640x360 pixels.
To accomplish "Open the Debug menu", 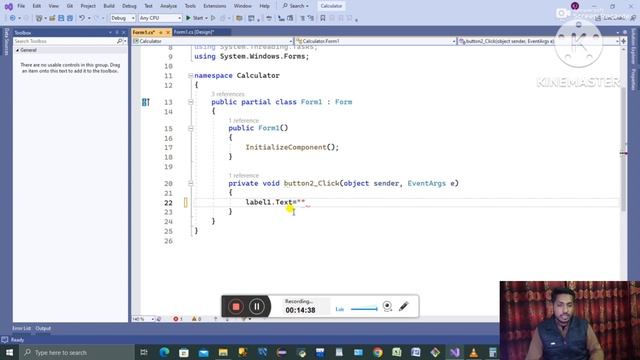I will (129, 6).
